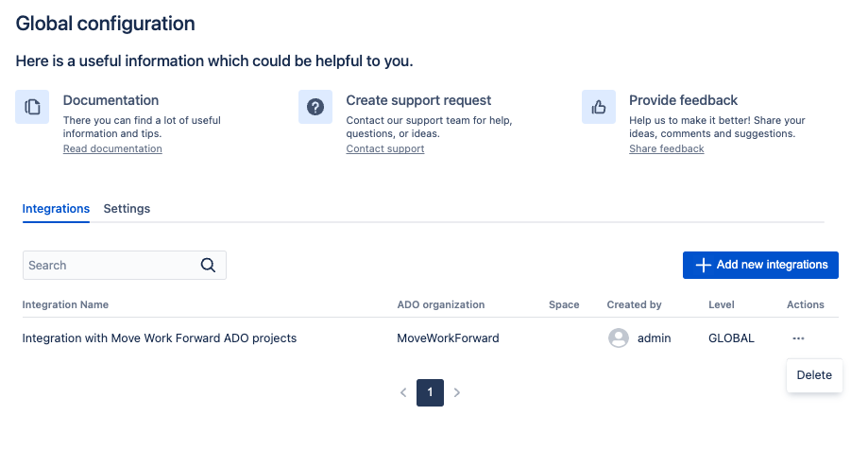The width and height of the screenshot is (868, 450).
Task: Select the Integrations tab
Action: 56,209
